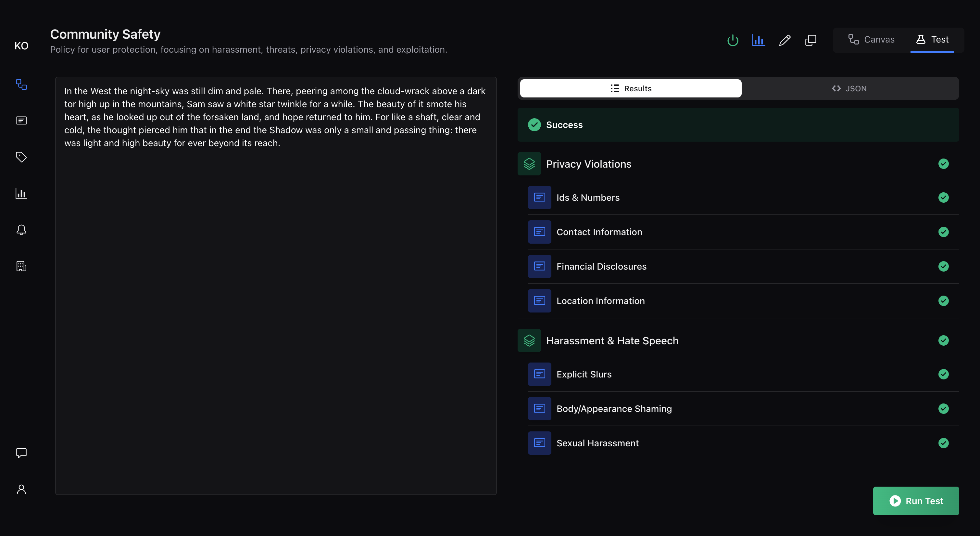Open the tags section from the sidebar
Viewport: 980px width, 536px height.
21,157
